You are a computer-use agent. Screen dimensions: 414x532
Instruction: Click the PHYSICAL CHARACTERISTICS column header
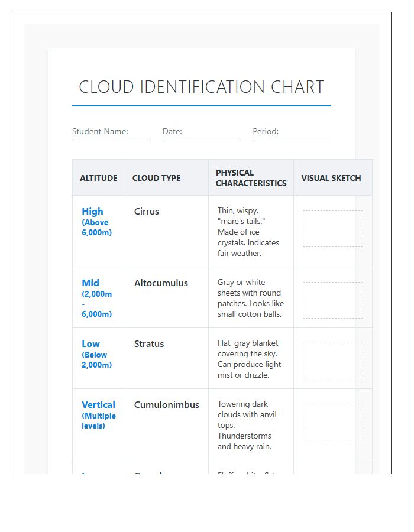251,178
